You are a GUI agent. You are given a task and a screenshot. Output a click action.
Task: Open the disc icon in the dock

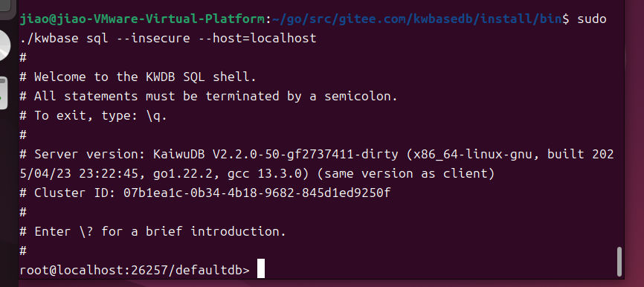[4, 45]
